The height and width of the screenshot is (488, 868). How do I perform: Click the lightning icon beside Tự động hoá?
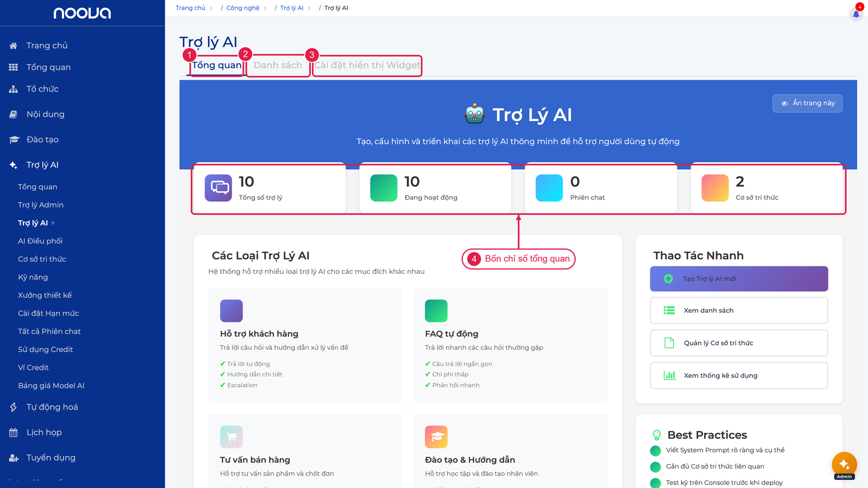[14, 407]
